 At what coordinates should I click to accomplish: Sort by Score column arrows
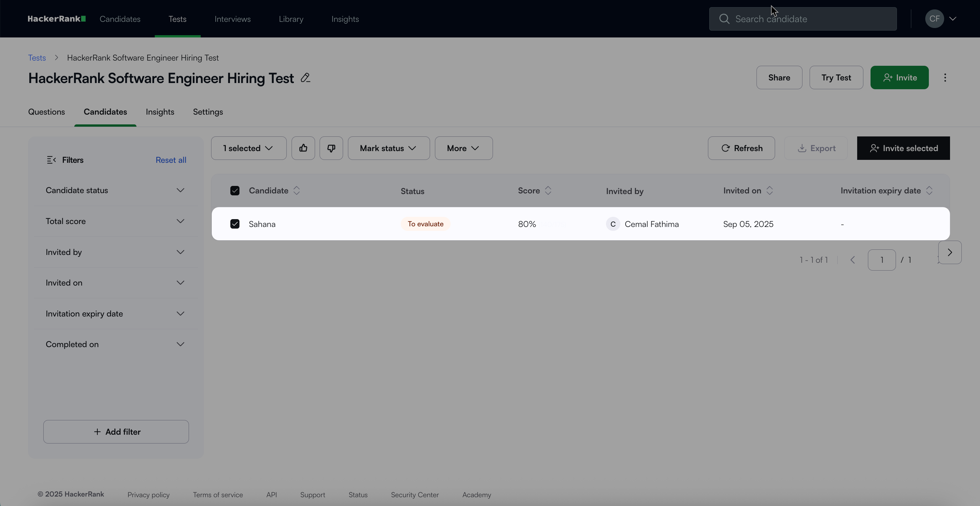548,191
